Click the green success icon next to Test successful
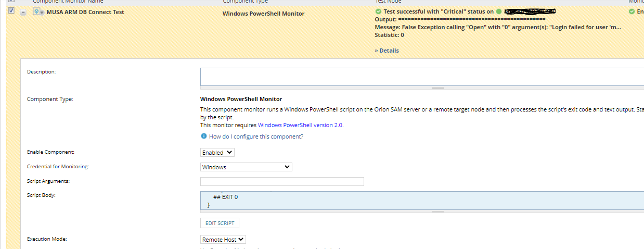This screenshot has width=644, height=249. (x=378, y=11)
